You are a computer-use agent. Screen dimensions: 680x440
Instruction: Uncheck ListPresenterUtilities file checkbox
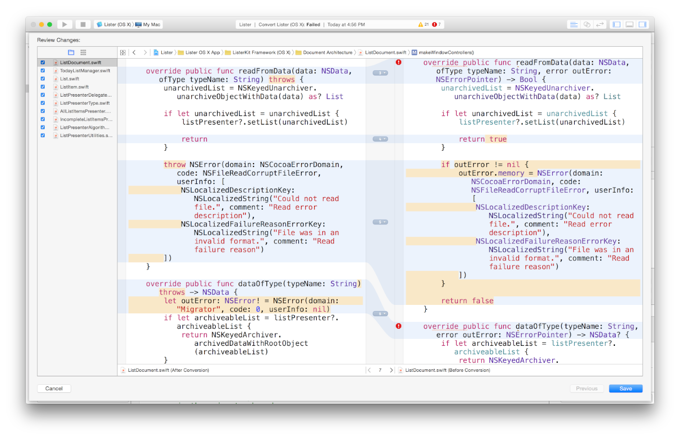tap(42, 135)
